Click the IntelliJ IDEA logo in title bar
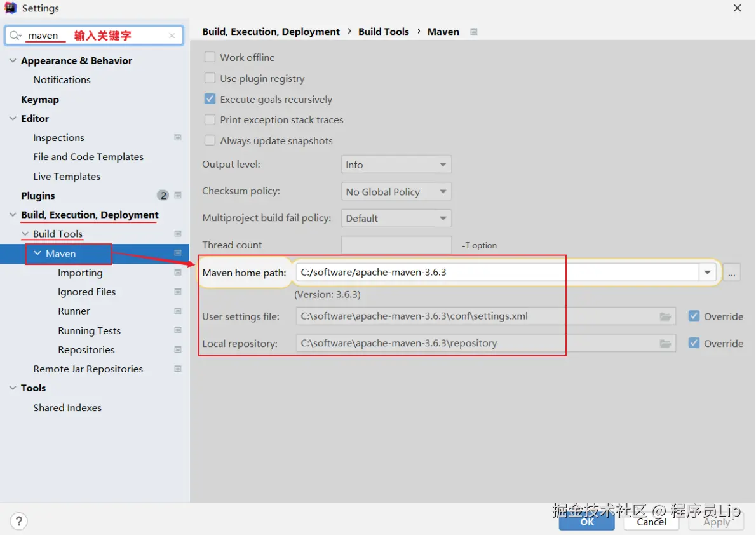 (x=10, y=8)
